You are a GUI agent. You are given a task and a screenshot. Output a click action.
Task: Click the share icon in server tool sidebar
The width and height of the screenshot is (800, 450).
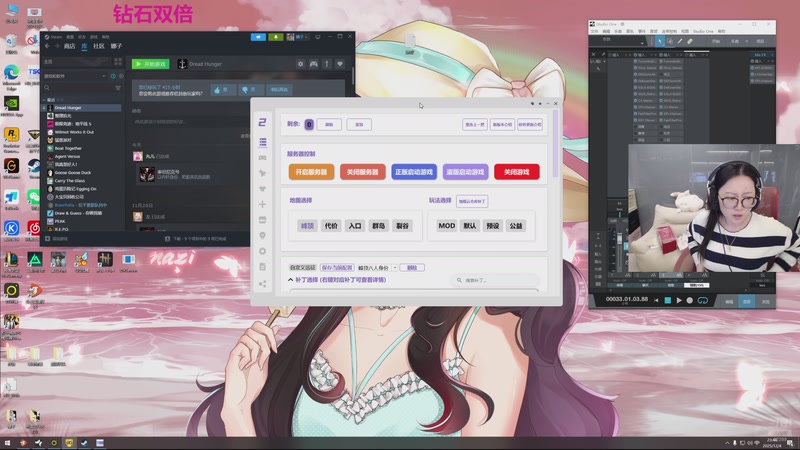coord(262,284)
